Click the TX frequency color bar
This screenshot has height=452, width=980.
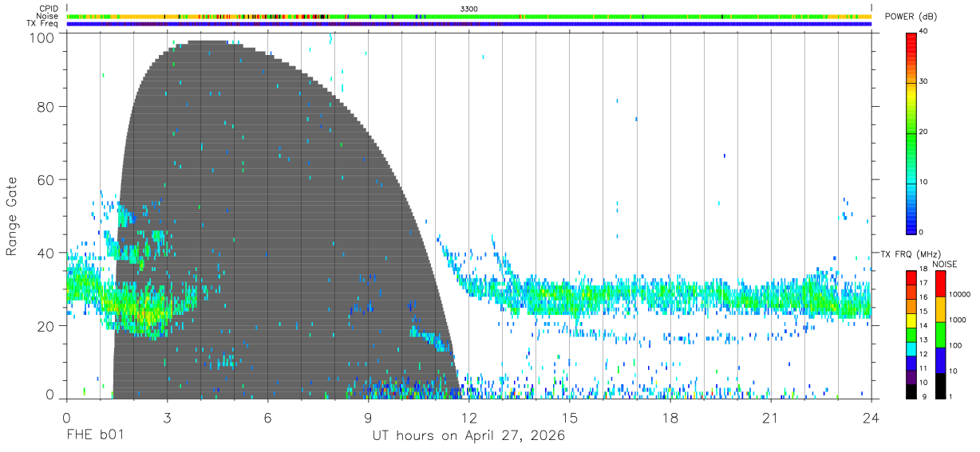911,334
